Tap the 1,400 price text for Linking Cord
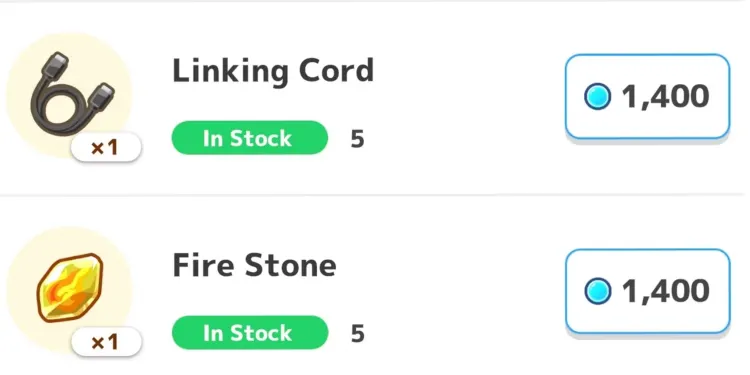750x375 pixels. (665, 97)
